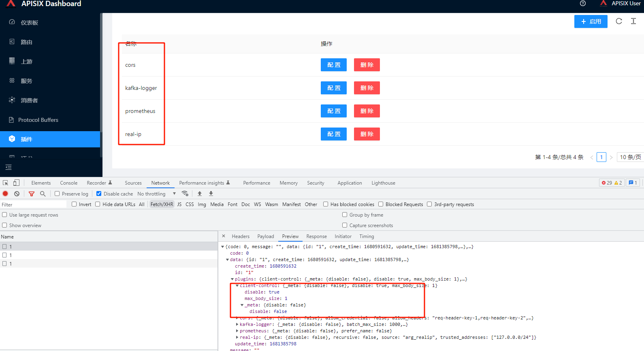Switch to the Sources tab
Image resolution: width=644 pixels, height=351 pixels.
tap(133, 183)
